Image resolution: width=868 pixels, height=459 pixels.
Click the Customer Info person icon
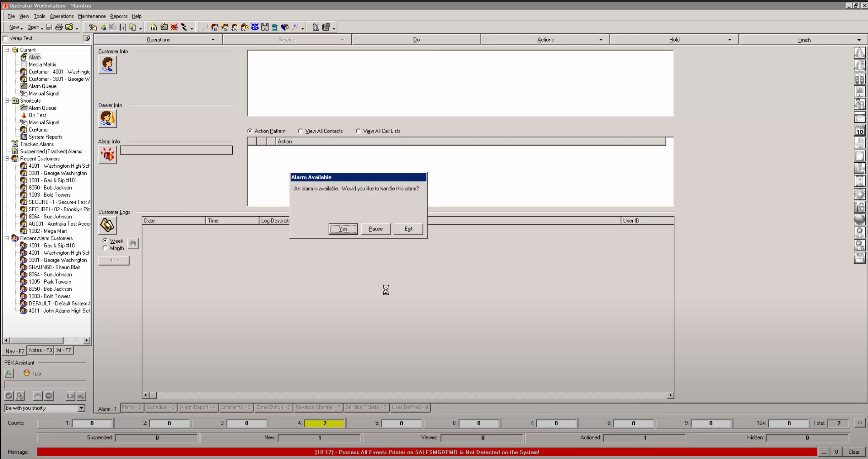click(x=107, y=64)
